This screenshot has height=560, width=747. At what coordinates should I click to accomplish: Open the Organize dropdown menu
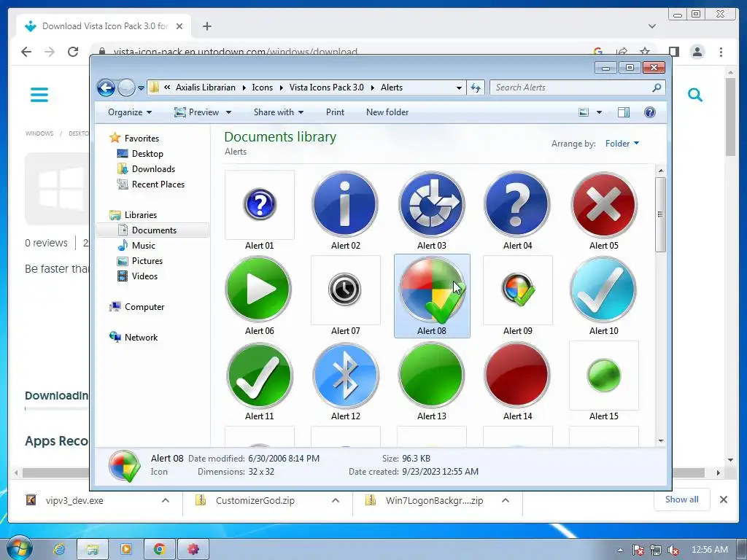tap(130, 112)
